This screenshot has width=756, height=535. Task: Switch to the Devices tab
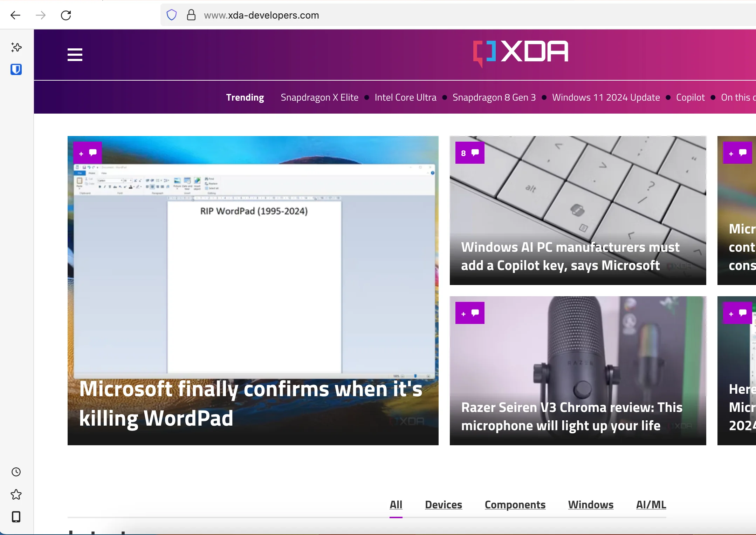[x=444, y=505]
